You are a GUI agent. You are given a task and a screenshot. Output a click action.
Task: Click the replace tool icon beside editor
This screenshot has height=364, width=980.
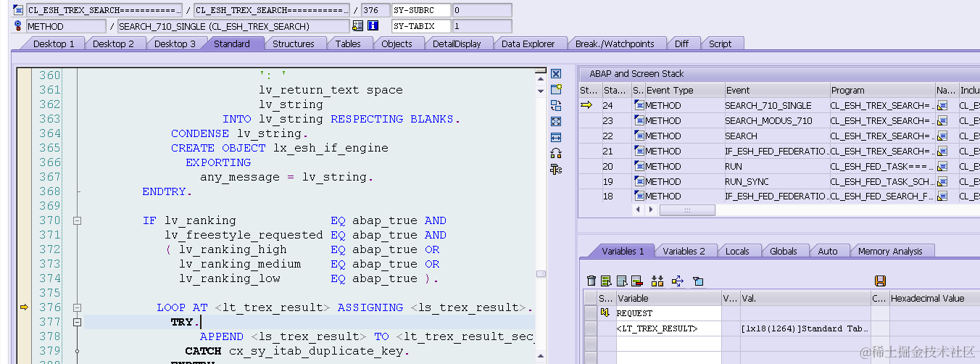tap(556, 106)
